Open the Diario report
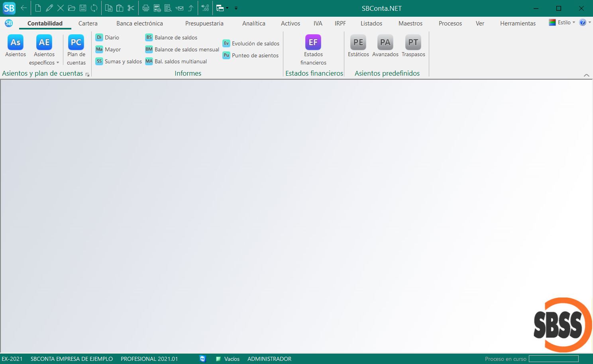 pyautogui.click(x=112, y=37)
